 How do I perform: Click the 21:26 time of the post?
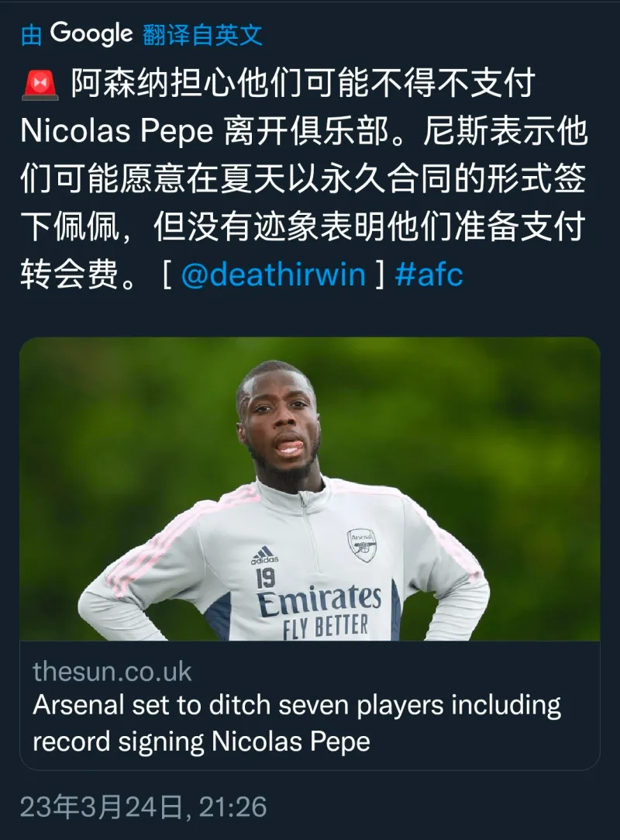pos(233,807)
